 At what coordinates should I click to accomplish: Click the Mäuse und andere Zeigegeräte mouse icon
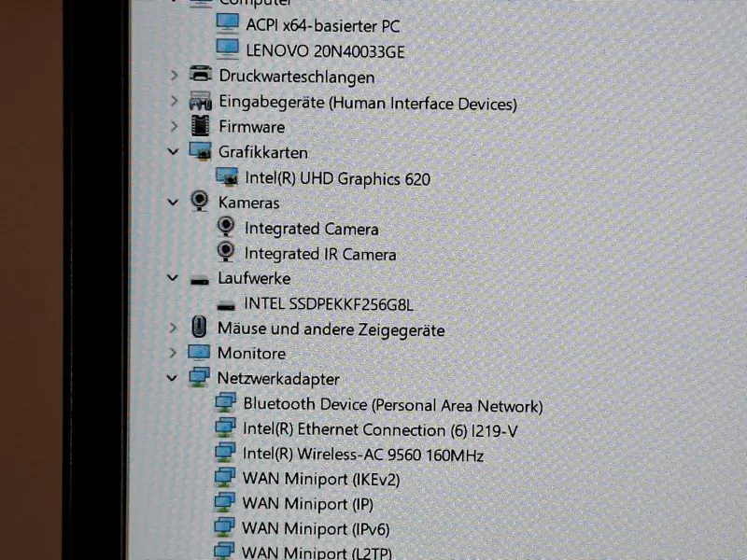pyautogui.click(x=199, y=328)
